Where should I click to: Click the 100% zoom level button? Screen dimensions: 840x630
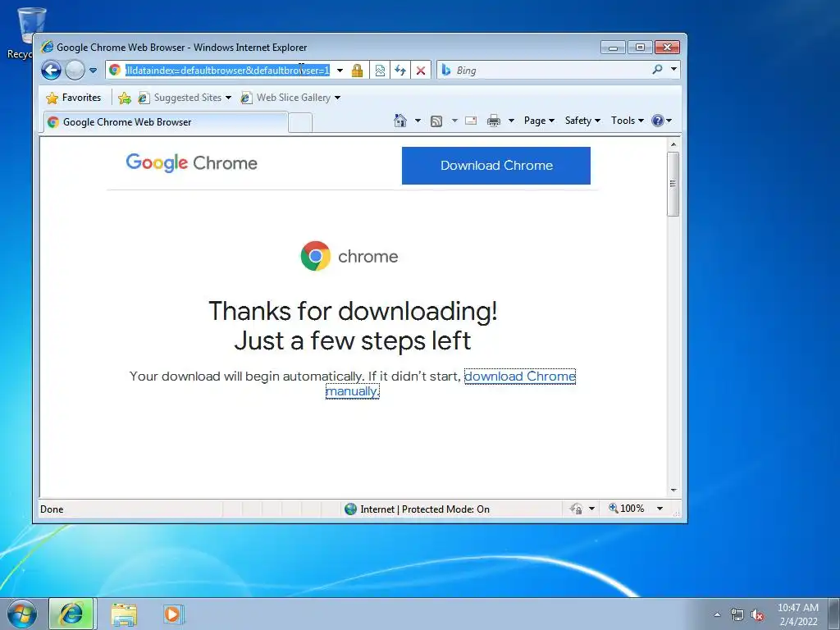(626, 509)
